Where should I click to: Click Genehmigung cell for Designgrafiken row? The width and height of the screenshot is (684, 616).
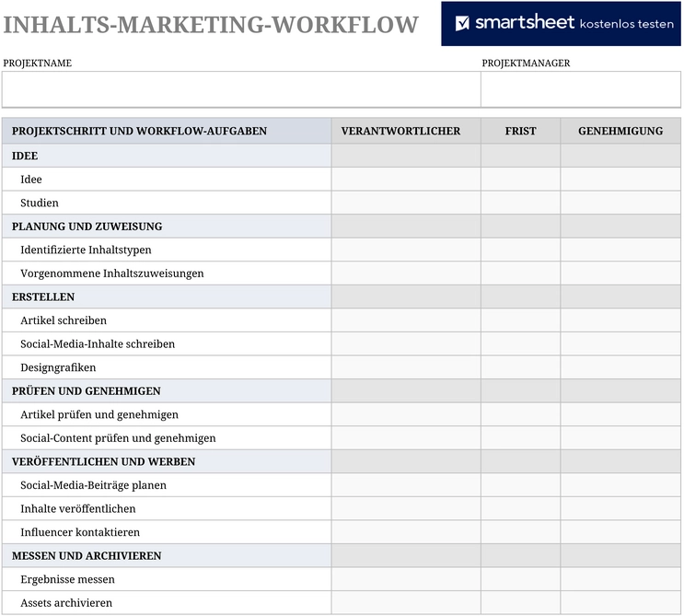point(620,367)
